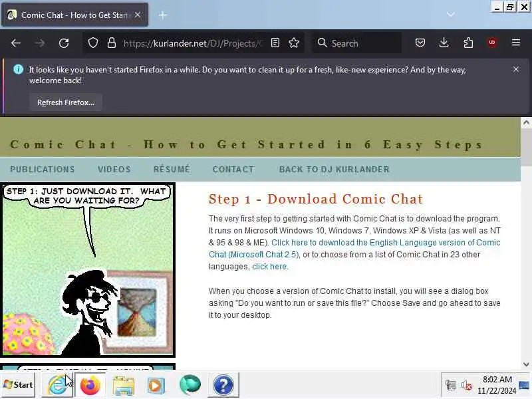Screen dimensions: 532x399
Task: Go back using the browser back arrow
Action: click(x=16, y=43)
